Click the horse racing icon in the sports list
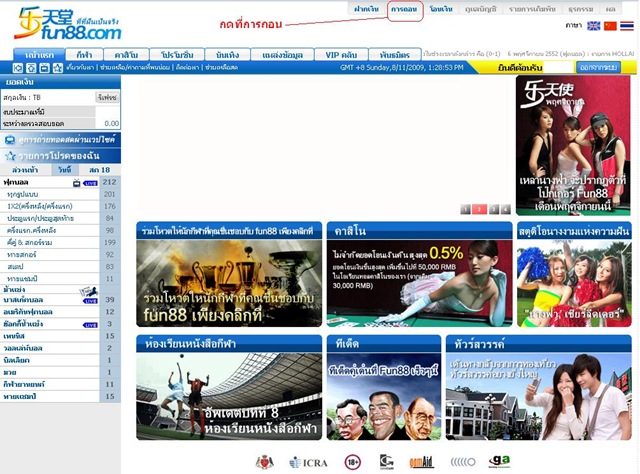Viewport: 640px width, 474px height. [89, 291]
